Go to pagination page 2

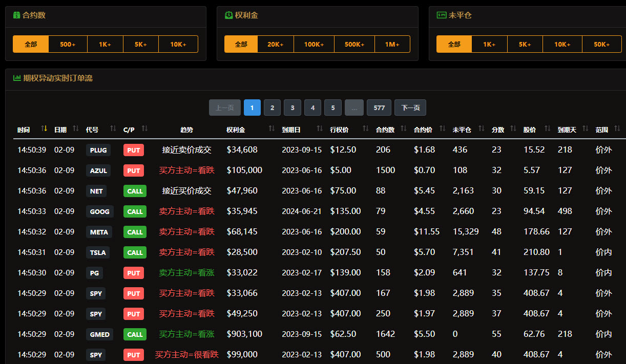[x=272, y=108]
